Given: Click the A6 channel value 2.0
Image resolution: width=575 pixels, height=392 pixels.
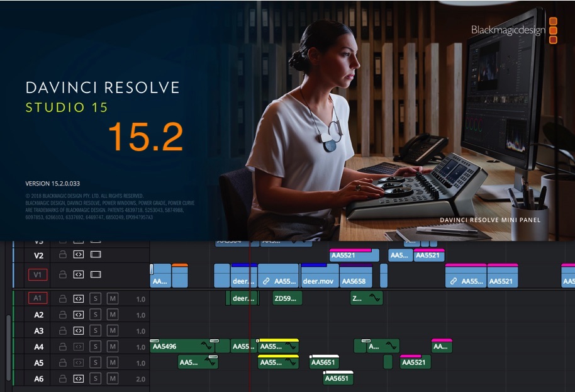Looking at the screenshot, I should 141,379.
